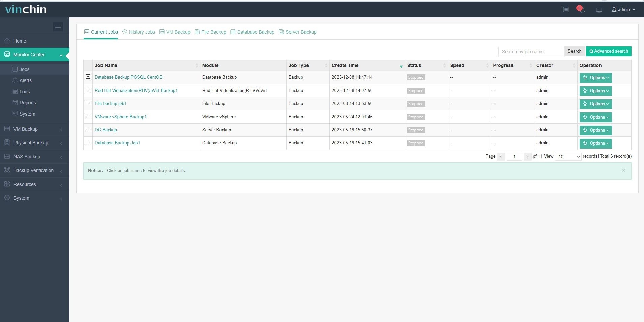Click the page number input field
The image size is (644, 322).
[514, 157]
